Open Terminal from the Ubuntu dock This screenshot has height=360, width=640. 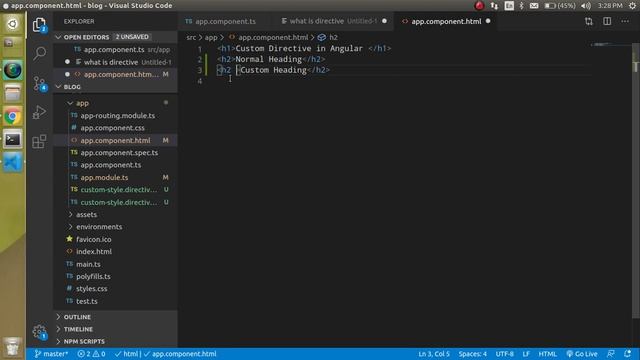click(x=13, y=140)
